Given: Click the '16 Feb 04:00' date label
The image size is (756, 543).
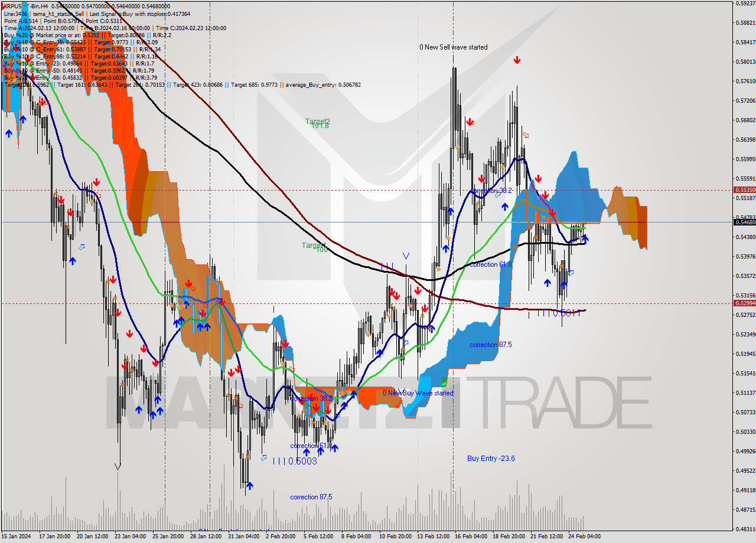Looking at the screenshot, I should (471, 537).
